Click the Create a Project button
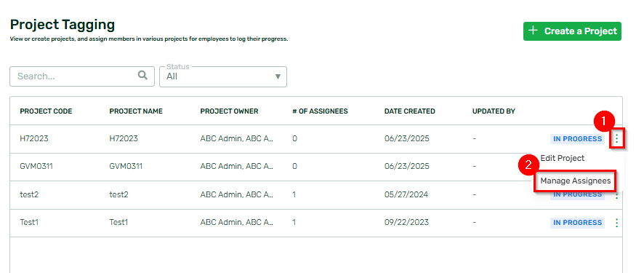The height and width of the screenshot is (273, 644). (572, 31)
